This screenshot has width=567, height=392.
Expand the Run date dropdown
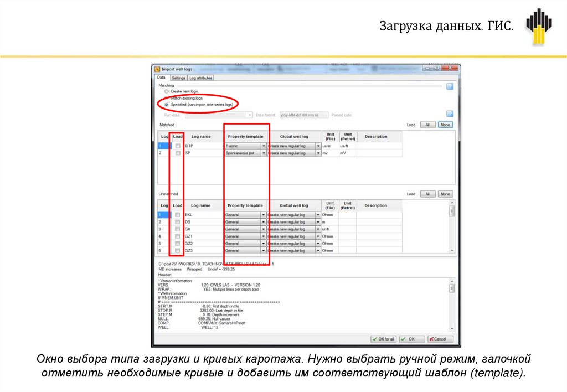tap(250, 115)
